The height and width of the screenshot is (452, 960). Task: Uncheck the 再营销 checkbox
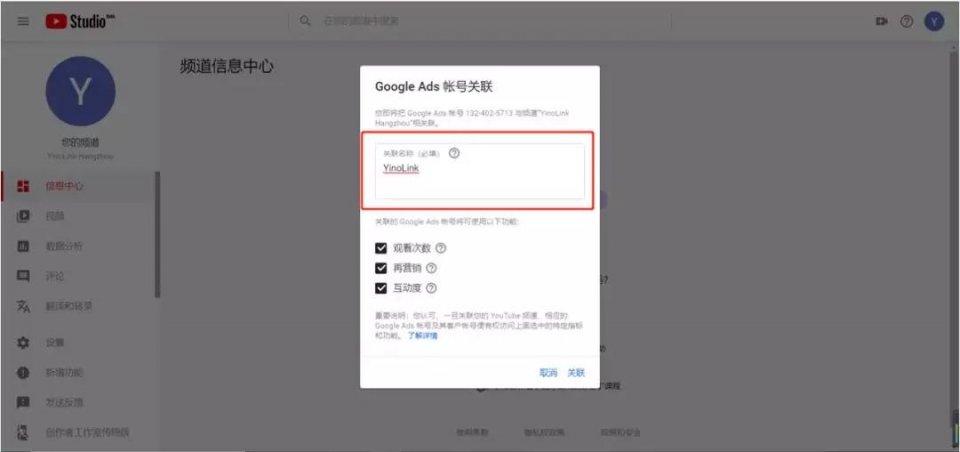[381, 268]
